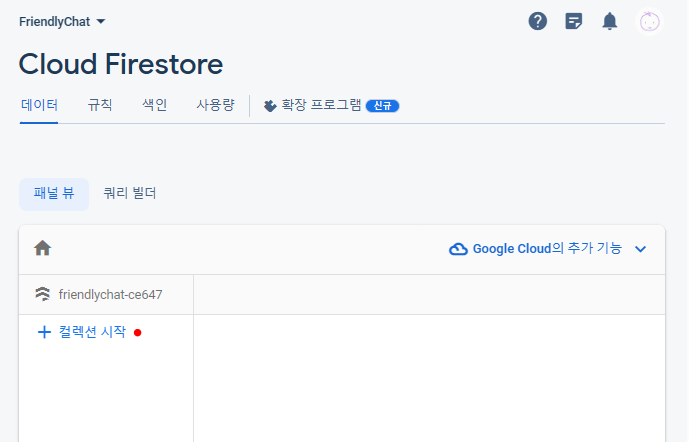This screenshot has height=442, width=689.
Task: Select the friendlychat-ce647 database row
Action: pyautogui.click(x=106, y=294)
